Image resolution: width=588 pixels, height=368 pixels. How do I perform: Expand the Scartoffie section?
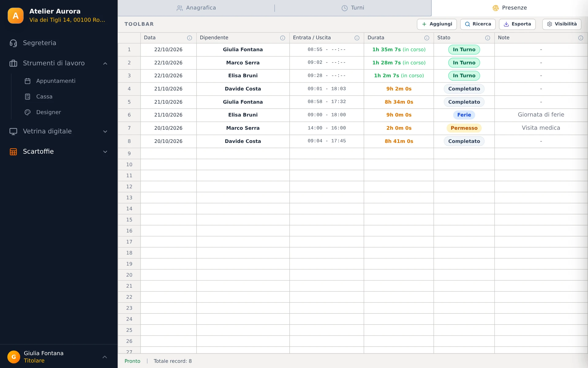pos(105,152)
